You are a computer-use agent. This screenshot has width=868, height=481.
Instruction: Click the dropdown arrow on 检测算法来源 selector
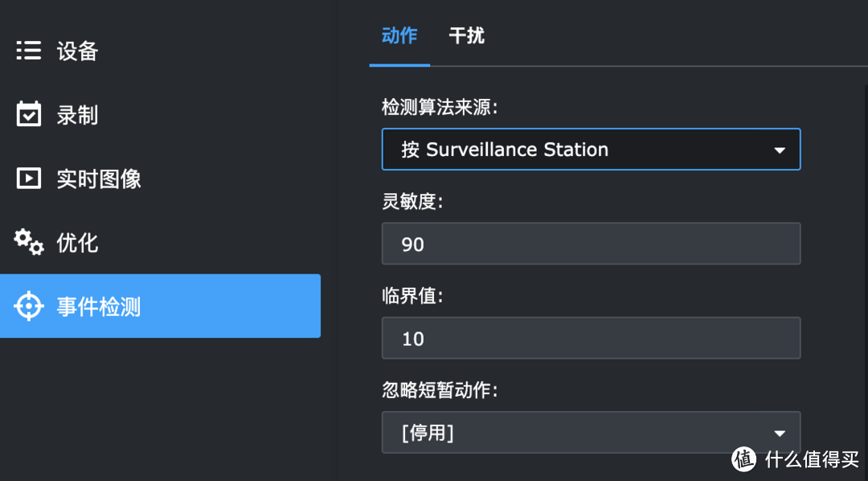779,149
